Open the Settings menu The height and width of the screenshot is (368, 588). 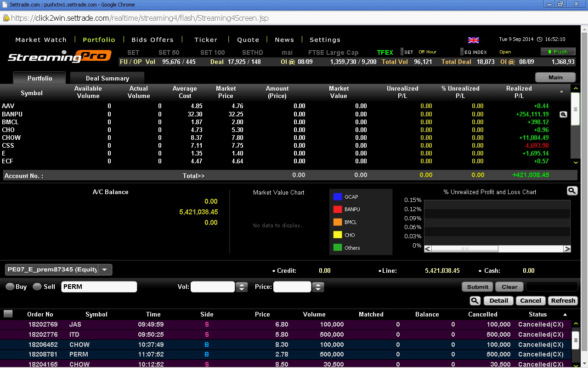pos(325,40)
